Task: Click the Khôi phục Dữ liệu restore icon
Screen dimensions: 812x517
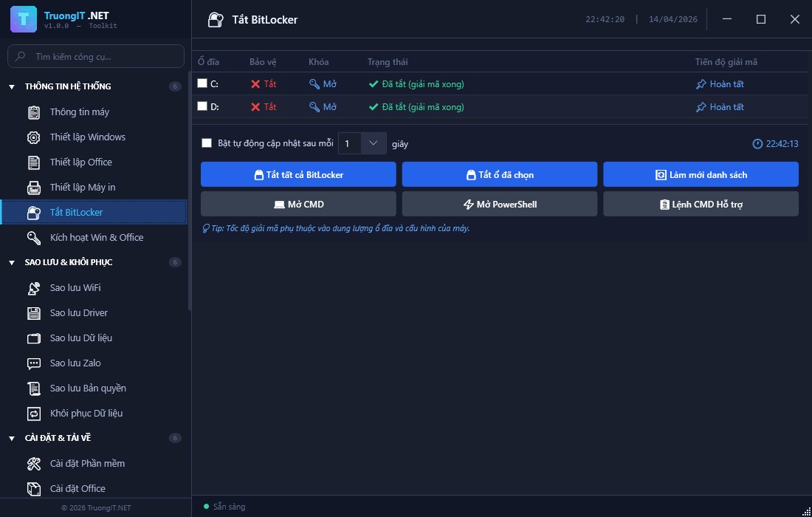Action: tap(34, 413)
